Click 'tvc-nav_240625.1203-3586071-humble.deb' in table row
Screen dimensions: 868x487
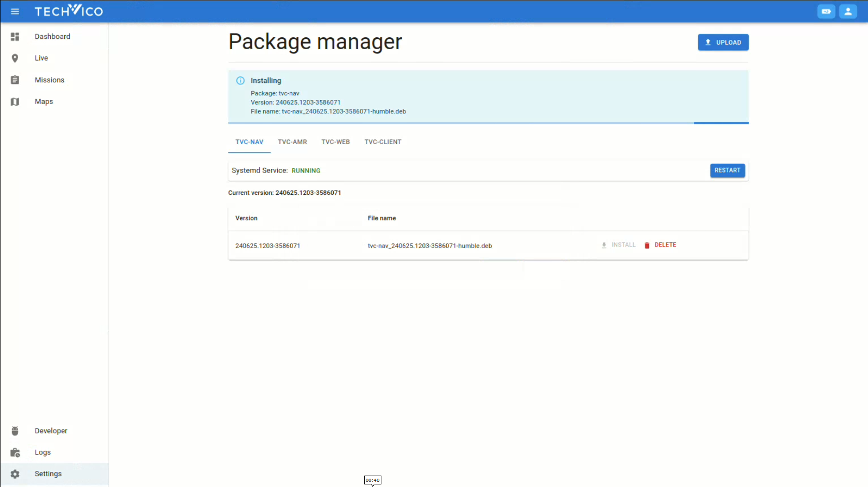point(430,246)
